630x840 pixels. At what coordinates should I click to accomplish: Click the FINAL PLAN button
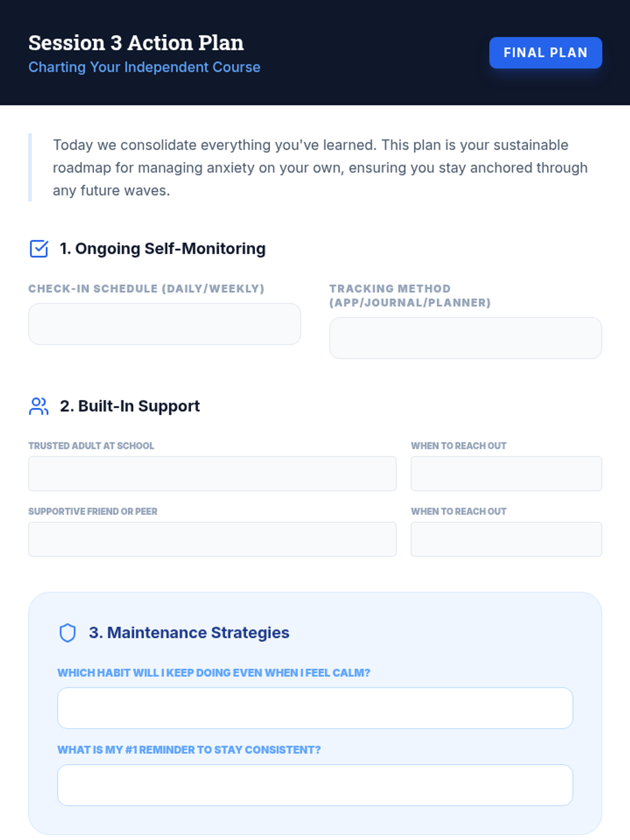pyautogui.click(x=545, y=52)
